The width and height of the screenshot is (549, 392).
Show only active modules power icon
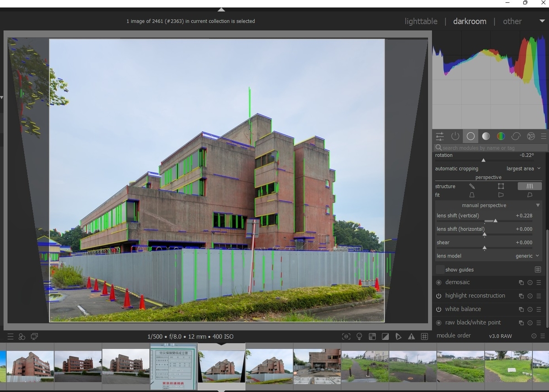(x=455, y=136)
